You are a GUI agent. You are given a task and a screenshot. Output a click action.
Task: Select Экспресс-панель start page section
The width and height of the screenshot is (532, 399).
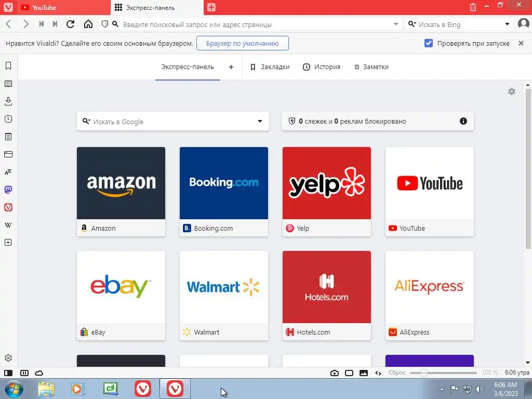pos(188,67)
